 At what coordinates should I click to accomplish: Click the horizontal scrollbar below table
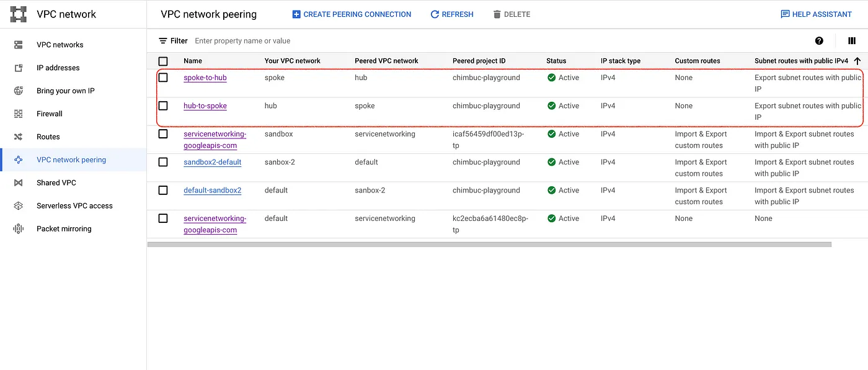(x=489, y=245)
